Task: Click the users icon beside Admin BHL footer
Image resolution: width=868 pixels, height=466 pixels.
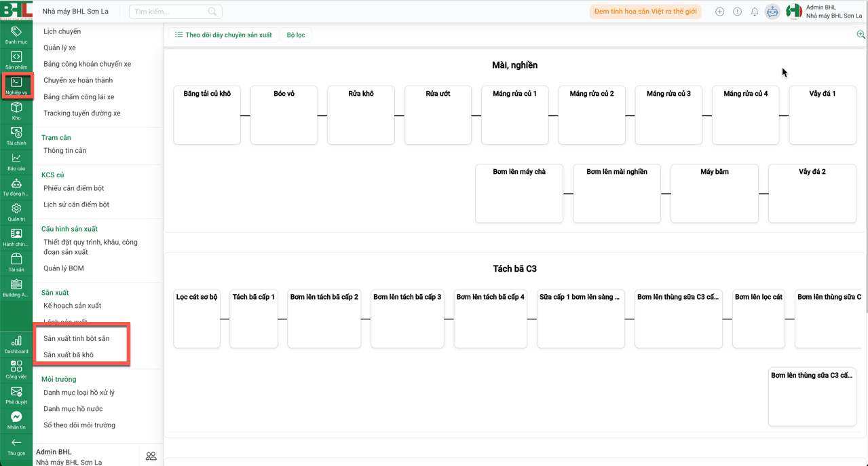Action: [x=151, y=456]
